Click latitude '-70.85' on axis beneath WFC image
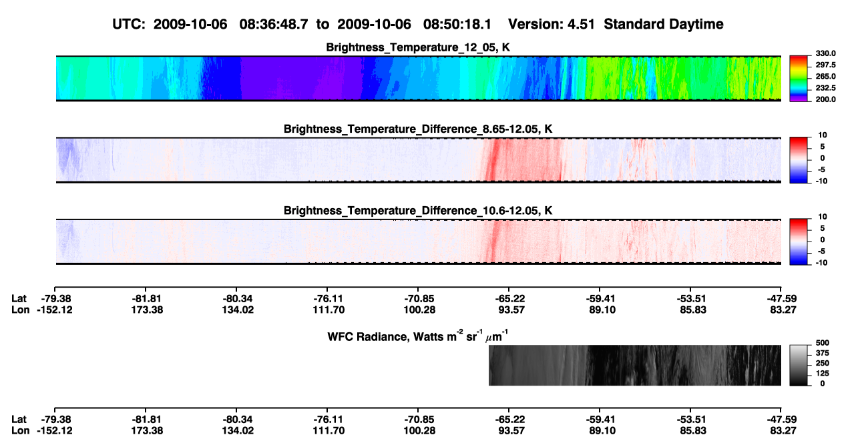The image size is (868, 445). (x=417, y=419)
